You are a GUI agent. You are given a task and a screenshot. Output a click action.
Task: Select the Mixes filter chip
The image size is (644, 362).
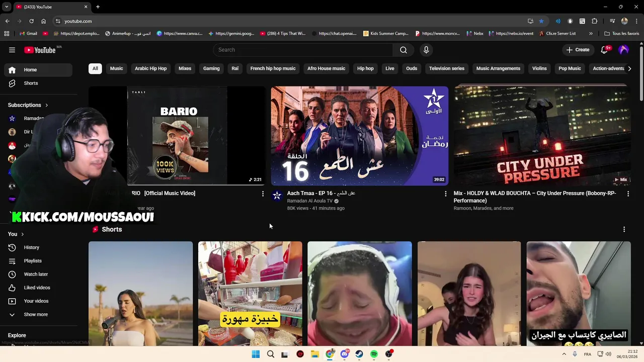pyautogui.click(x=185, y=68)
